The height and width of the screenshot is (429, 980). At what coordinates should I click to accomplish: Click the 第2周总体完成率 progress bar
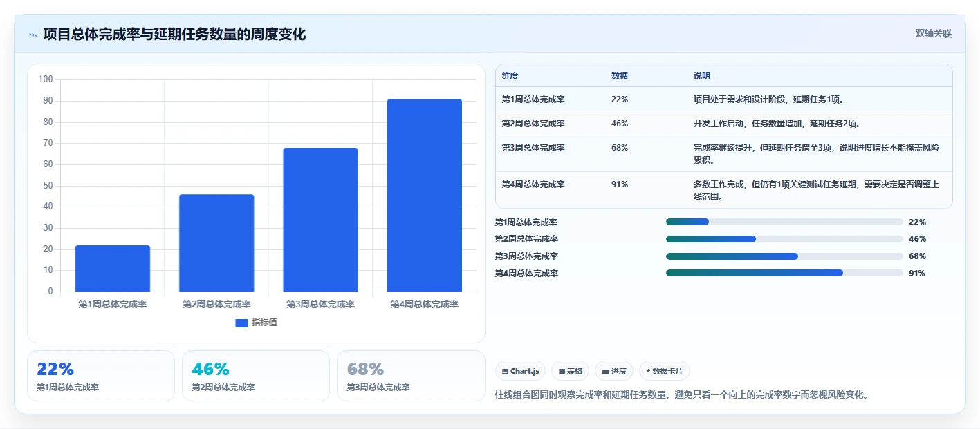pos(784,239)
